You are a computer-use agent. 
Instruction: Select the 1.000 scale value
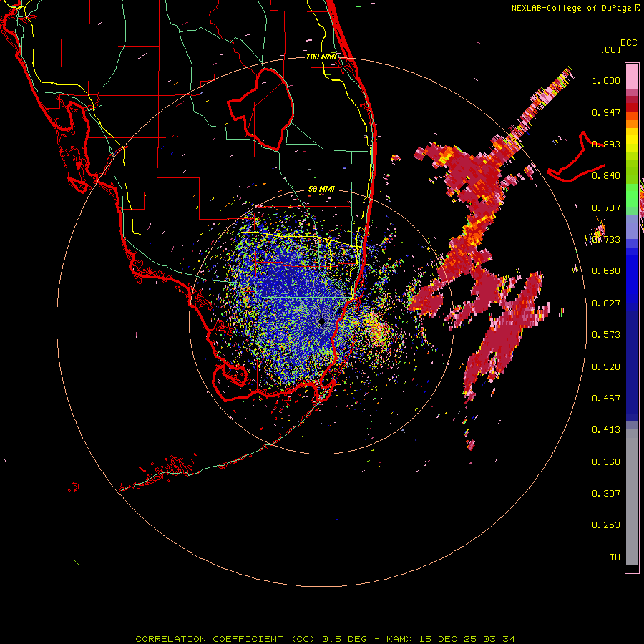(606, 80)
